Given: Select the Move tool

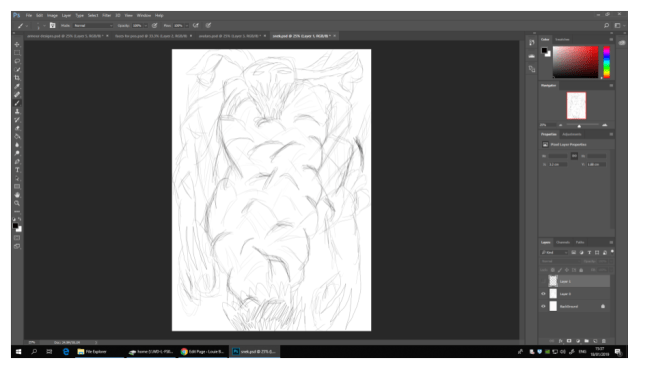Looking at the screenshot, I should coord(17,44).
